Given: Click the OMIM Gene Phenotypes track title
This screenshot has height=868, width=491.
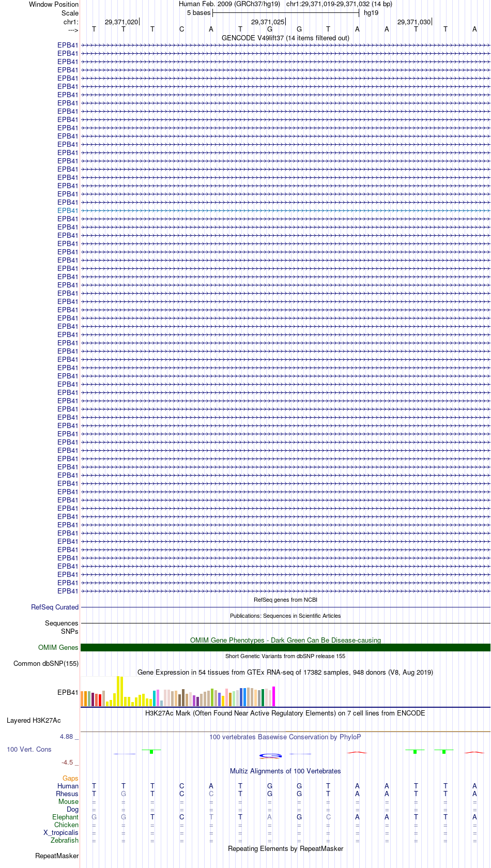Looking at the screenshot, I should point(285,640).
